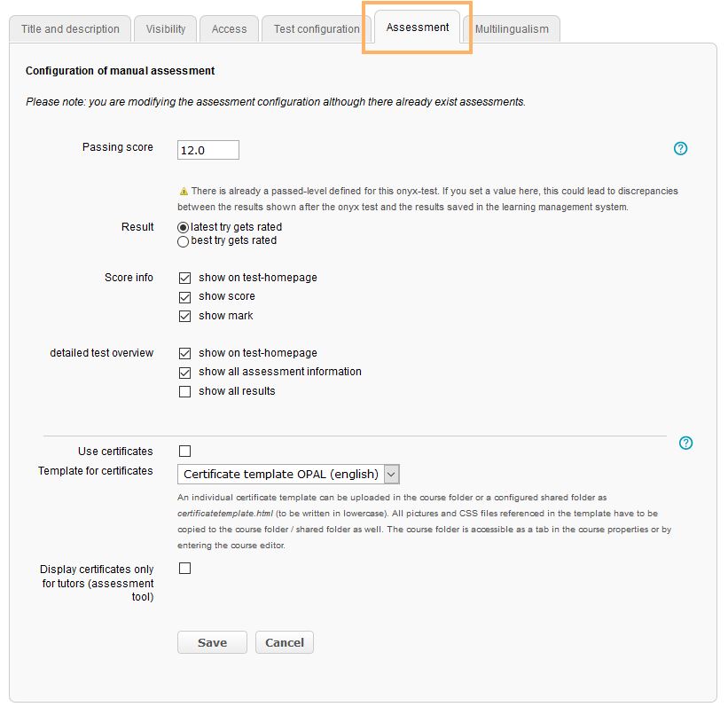728x715 pixels.
Task: Click the Save button
Action: pos(212,643)
